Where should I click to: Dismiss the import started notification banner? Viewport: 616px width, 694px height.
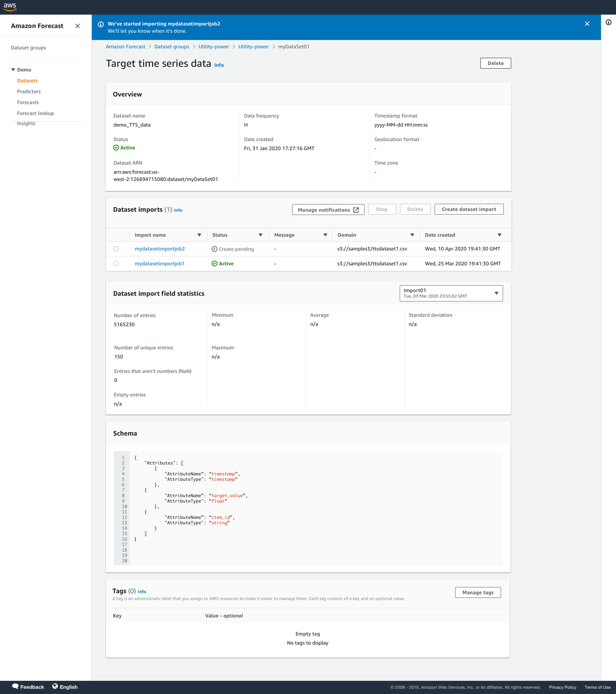click(x=587, y=24)
